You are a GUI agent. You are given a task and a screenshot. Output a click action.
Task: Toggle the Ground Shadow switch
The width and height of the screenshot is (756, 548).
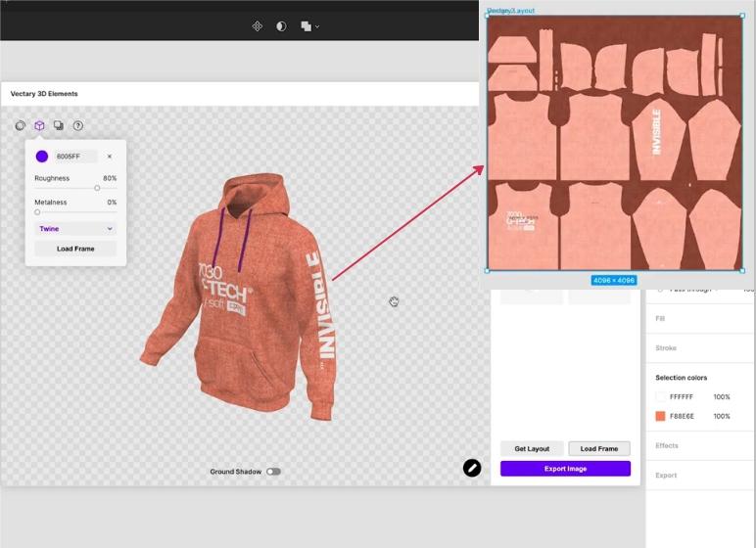[273, 472]
